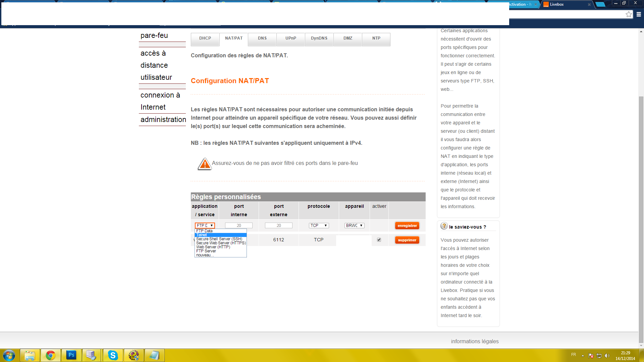The width and height of the screenshot is (644, 362).
Task: Show hidden tray icons arrow
Action: (x=583, y=356)
